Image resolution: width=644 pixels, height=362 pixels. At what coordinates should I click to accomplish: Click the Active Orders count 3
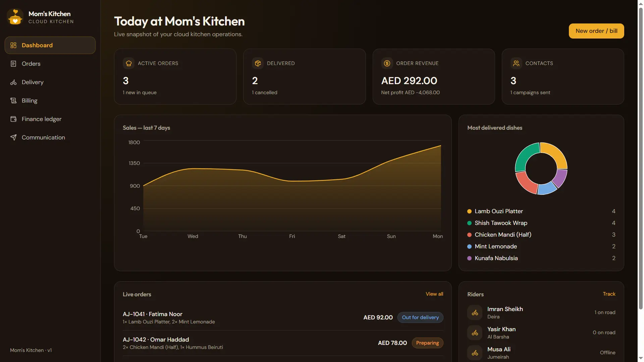click(x=126, y=81)
